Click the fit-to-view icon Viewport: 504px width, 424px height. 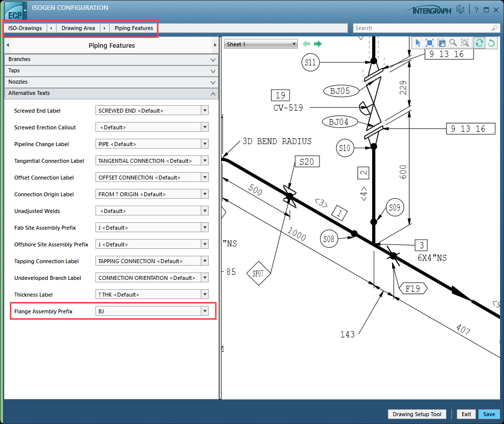click(429, 43)
